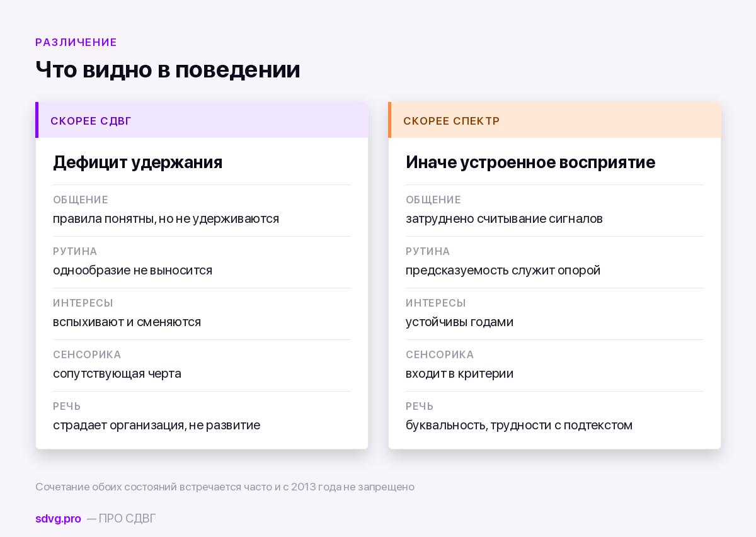Image resolution: width=756 pixels, height=537 pixels.
Task: Click 'предсказуемость служит опорой' text
Action: 503,271
